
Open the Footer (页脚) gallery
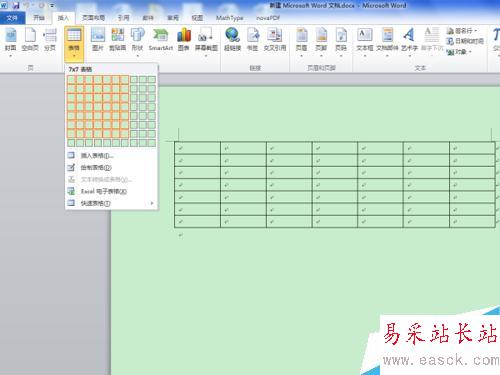pos(321,42)
